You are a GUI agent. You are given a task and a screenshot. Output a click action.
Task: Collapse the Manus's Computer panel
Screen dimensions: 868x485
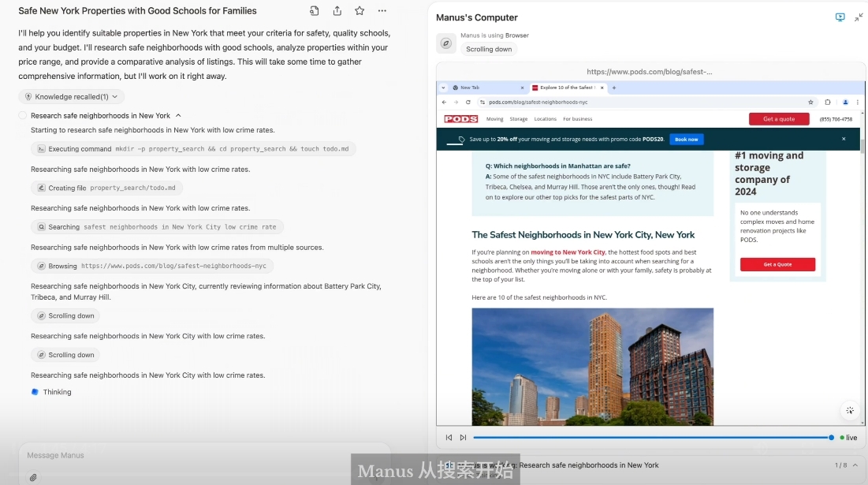[x=859, y=17]
